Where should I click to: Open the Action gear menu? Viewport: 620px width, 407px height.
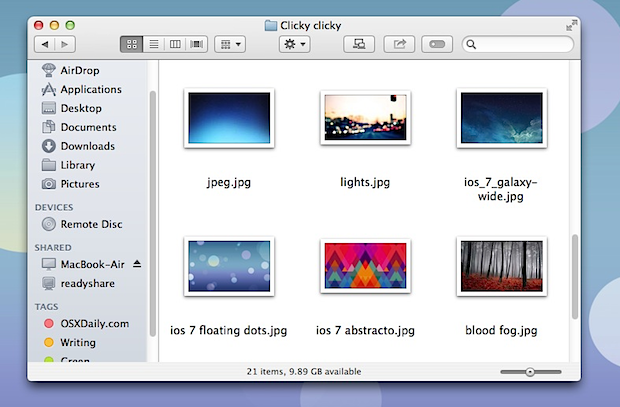tap(295, 44)
